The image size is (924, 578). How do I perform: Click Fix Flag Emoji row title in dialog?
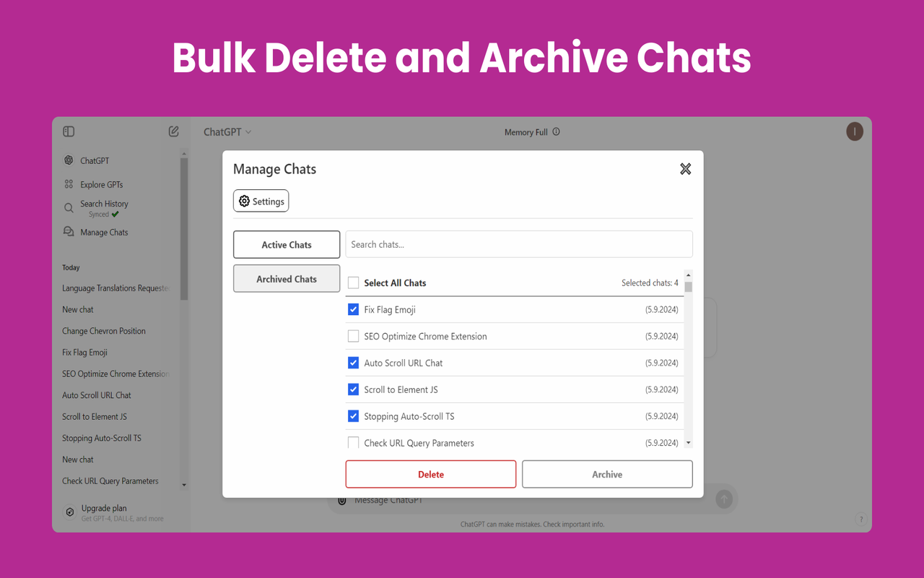pos(390,309)
